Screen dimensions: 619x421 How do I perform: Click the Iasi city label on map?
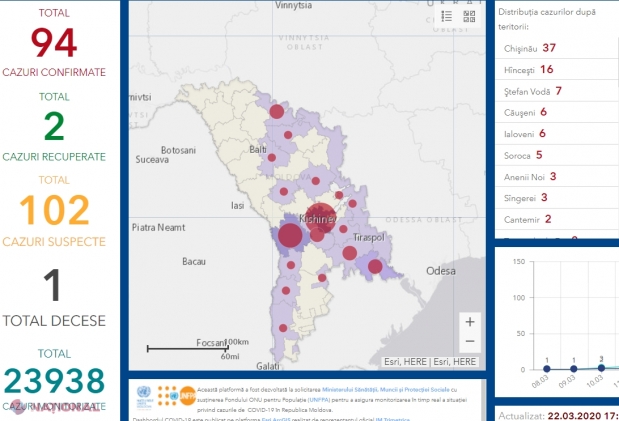pyautogui.click(x=238, y=205)
